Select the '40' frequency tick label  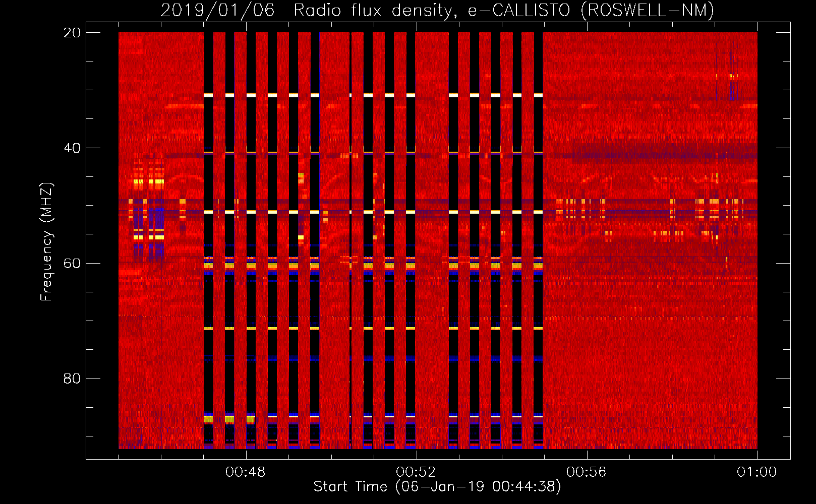pos(72,148)
